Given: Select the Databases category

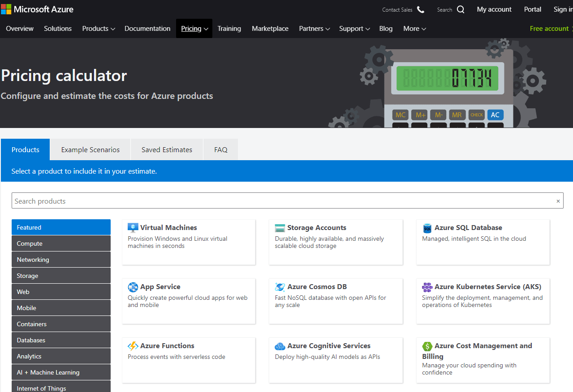Looking at the screenshot, I should coord(61,340).
